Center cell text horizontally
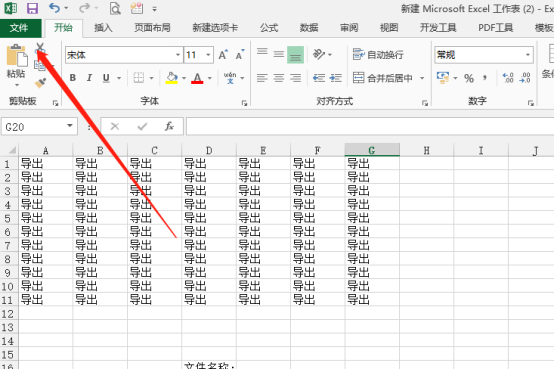 (279, 78)
